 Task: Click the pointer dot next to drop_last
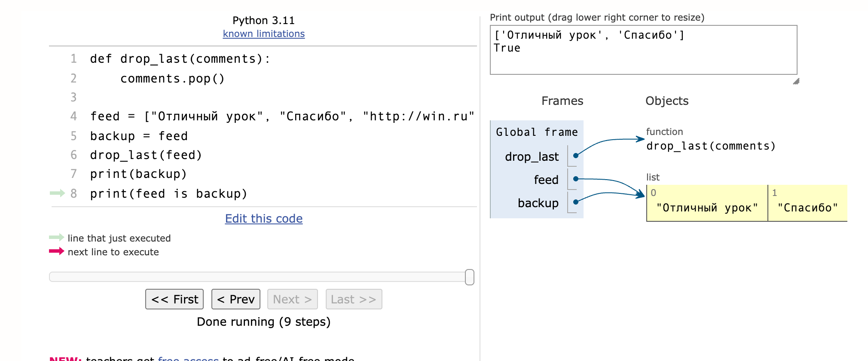(x=576, y=156)
